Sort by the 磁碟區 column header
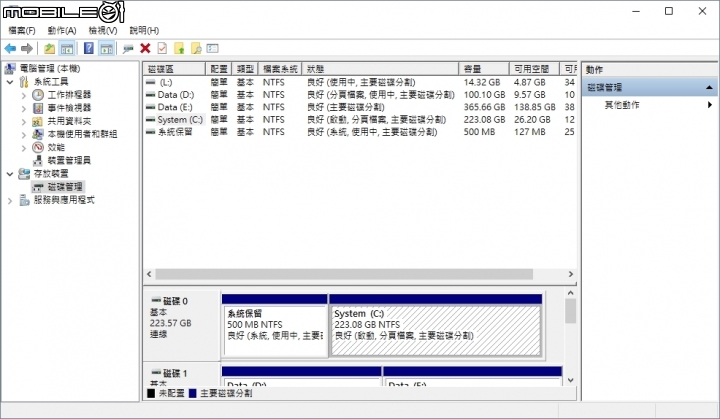The width and height of the screenshot is (720, 419). click(174, 69)
